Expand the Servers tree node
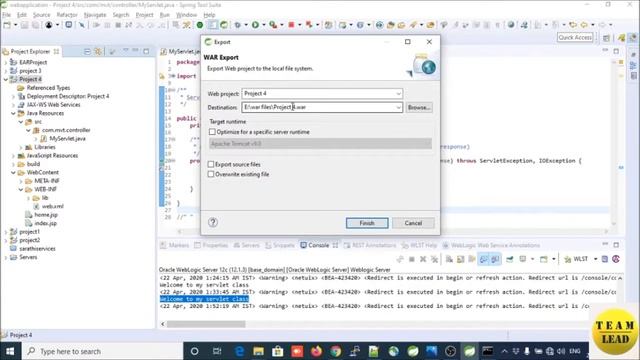Viewport: 640px width, 360px height. (x=6, y=257)
